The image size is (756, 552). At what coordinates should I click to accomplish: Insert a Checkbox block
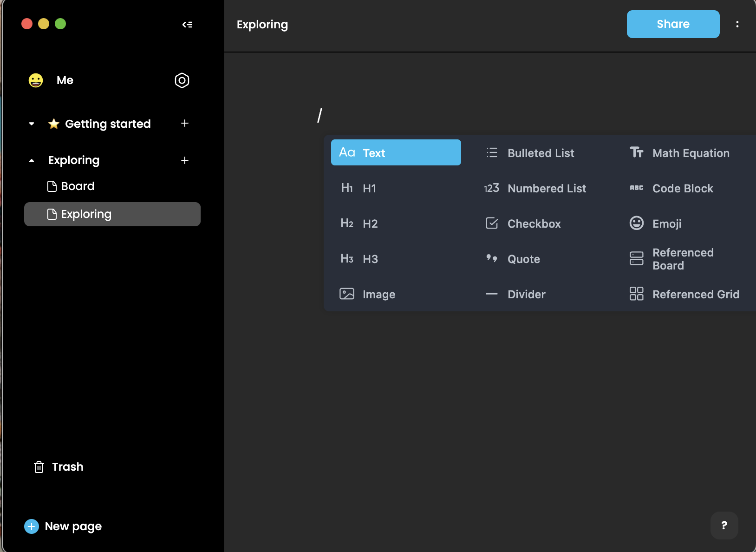[534, 223]
